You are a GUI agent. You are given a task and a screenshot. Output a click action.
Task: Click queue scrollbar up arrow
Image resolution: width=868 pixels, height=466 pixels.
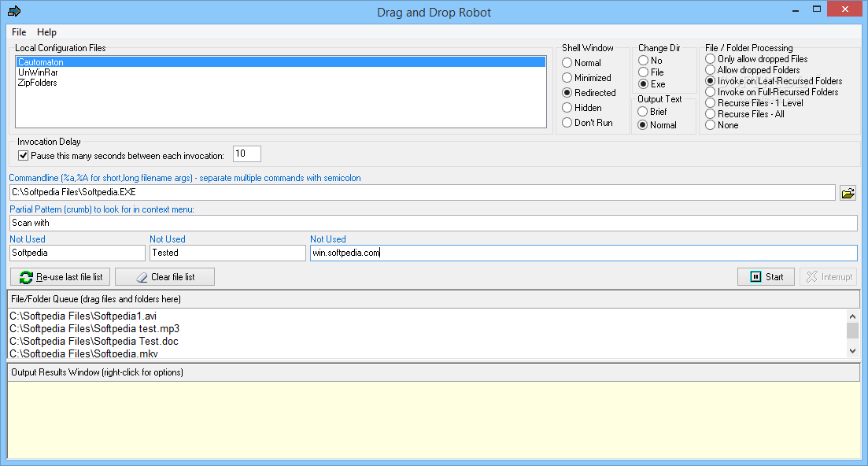point(852,316)
